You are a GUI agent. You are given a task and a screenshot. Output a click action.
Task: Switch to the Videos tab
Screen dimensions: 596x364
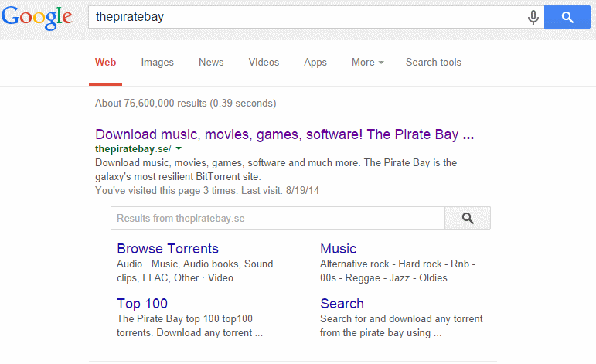click(x=264, y=63)
